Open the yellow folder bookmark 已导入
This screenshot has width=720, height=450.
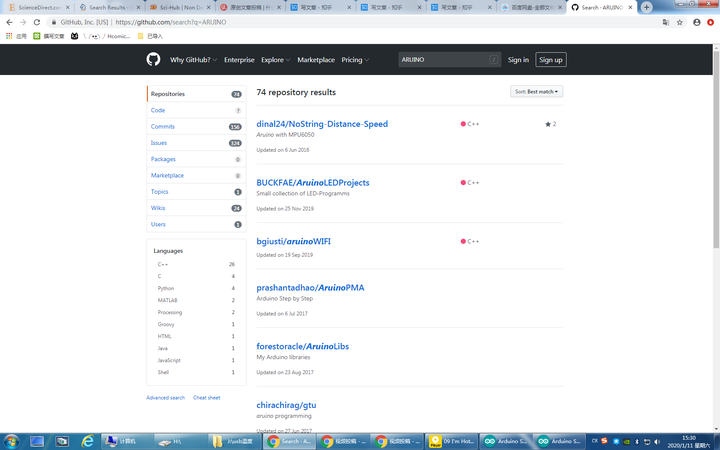[x=150, y=36]
